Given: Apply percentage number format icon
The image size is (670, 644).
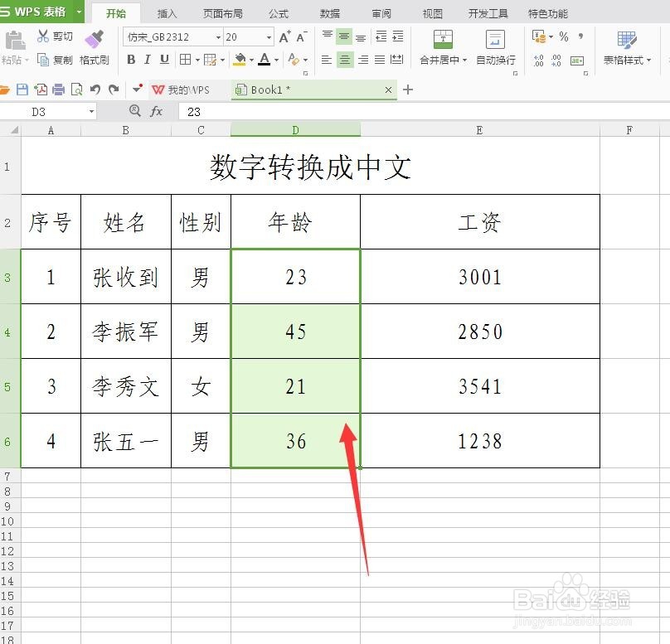Looking at the screenshot, I should 563,38.
